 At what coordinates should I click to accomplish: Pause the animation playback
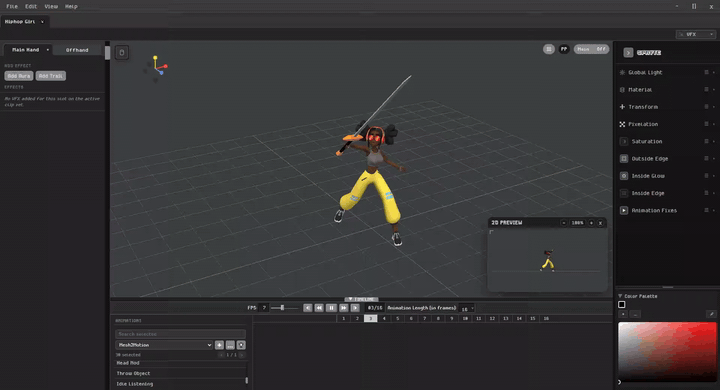(331, 308)
